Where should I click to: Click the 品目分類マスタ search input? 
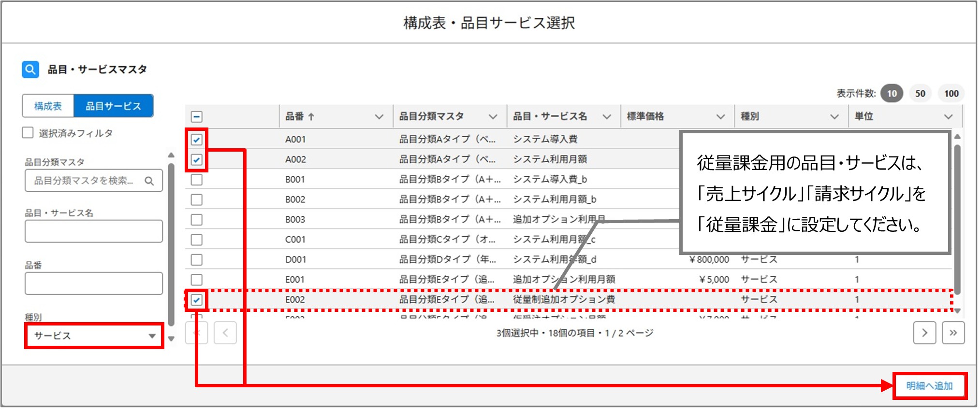(94, 181)
